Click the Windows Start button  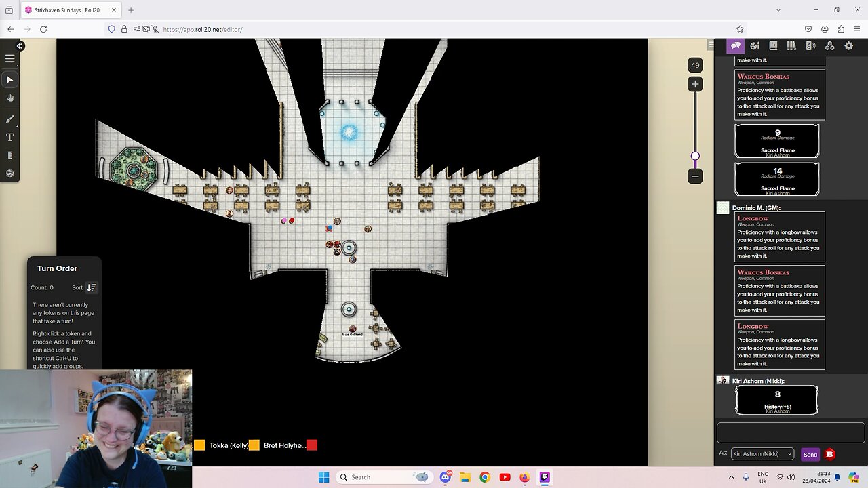(x=324, y=477)
